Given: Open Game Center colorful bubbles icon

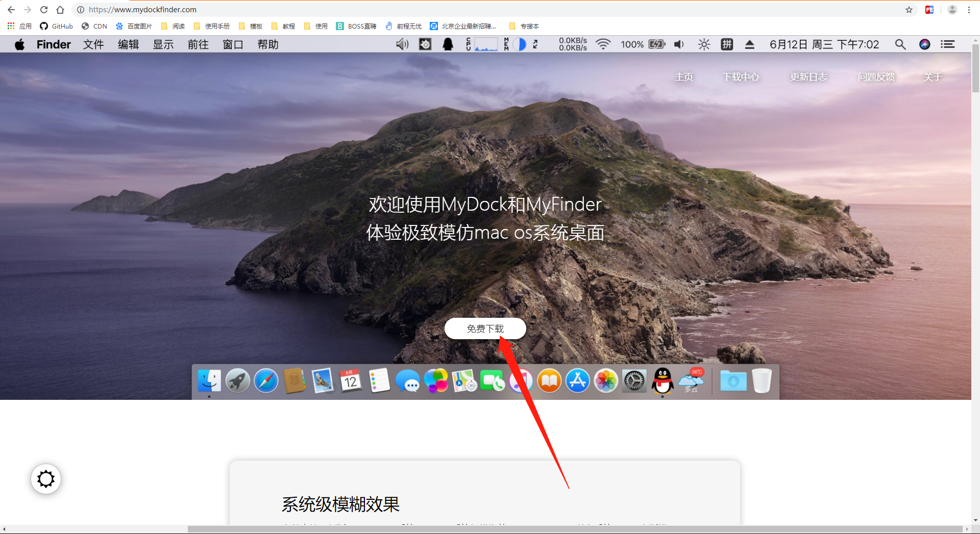Looking at the screenshot, I should pos(436,380).
